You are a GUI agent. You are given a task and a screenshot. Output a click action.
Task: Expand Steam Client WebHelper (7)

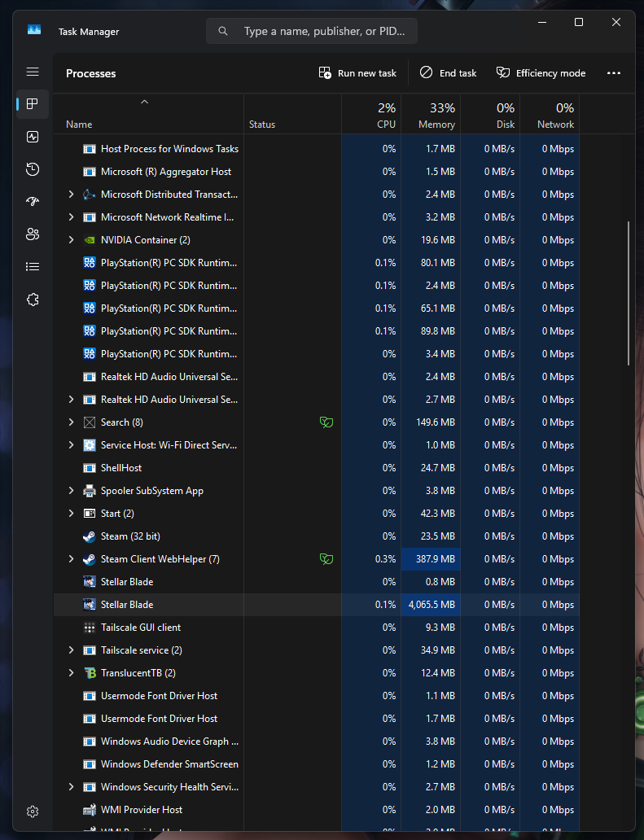pos(72,558)
